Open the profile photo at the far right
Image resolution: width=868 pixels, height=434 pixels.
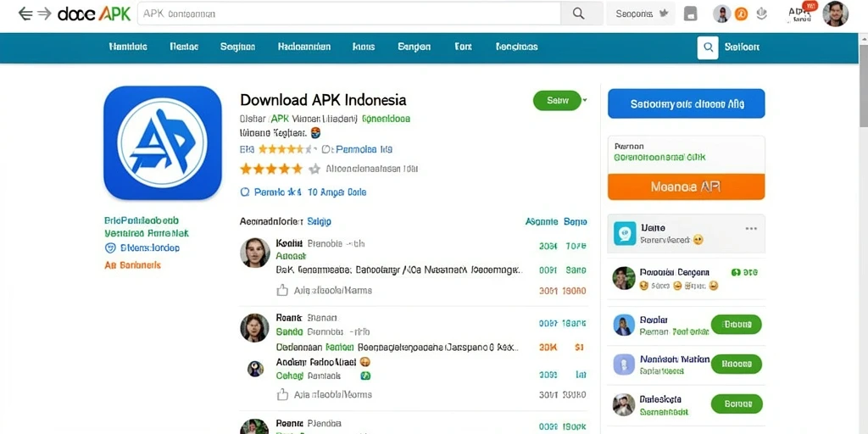coord(835,14)
